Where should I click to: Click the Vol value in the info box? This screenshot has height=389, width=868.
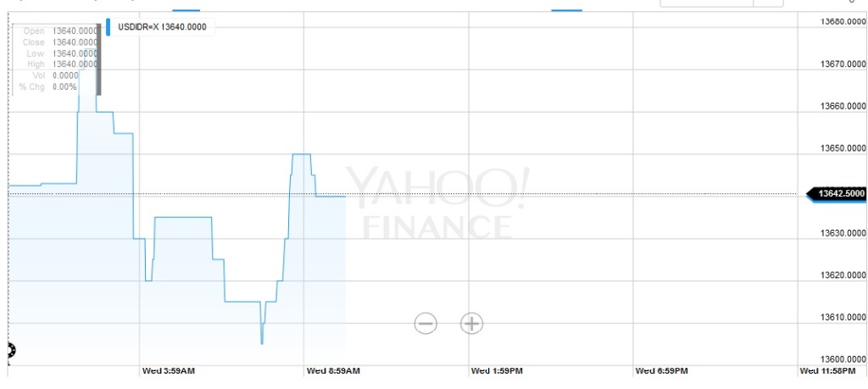tap(65, 75)
